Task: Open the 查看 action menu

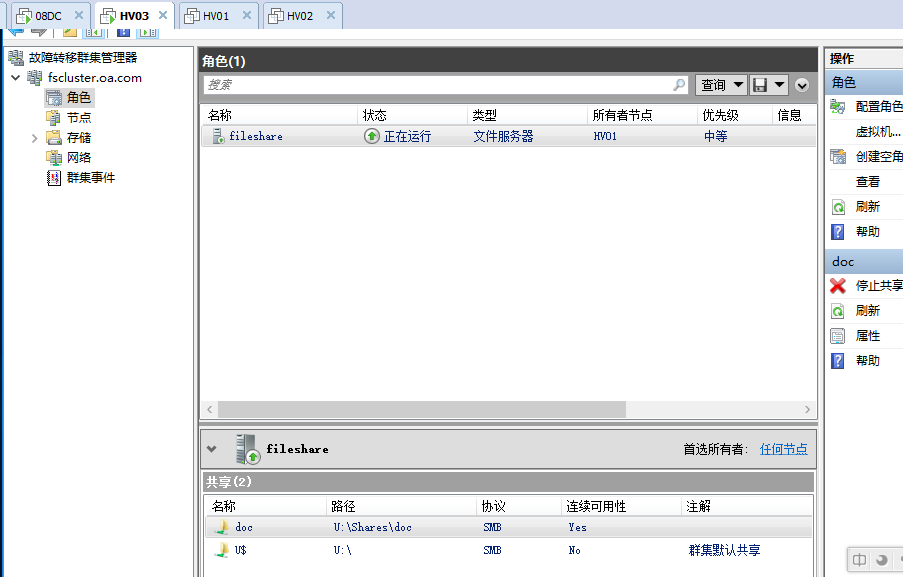Action: [866, 182]
